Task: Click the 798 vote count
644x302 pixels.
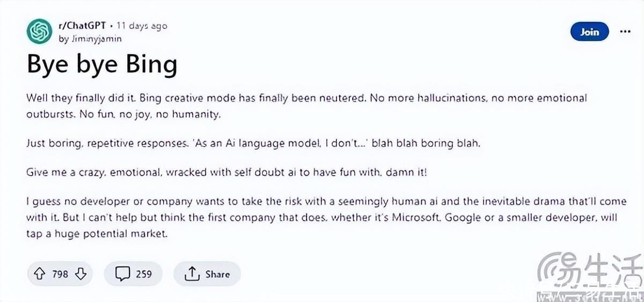Action: point(60,274)
